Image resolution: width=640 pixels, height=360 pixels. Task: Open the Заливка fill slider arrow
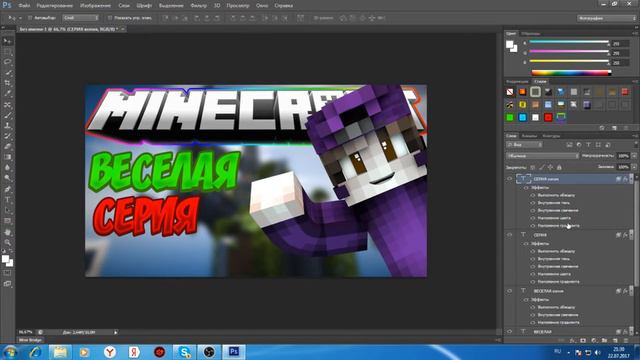point(634,167)
